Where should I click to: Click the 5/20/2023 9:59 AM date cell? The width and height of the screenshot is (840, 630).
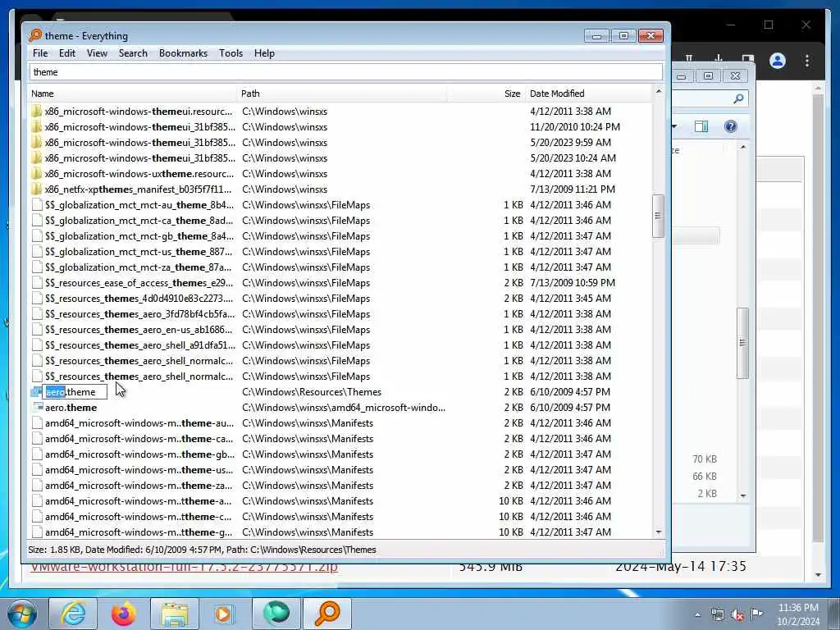[x=570, y=143]
